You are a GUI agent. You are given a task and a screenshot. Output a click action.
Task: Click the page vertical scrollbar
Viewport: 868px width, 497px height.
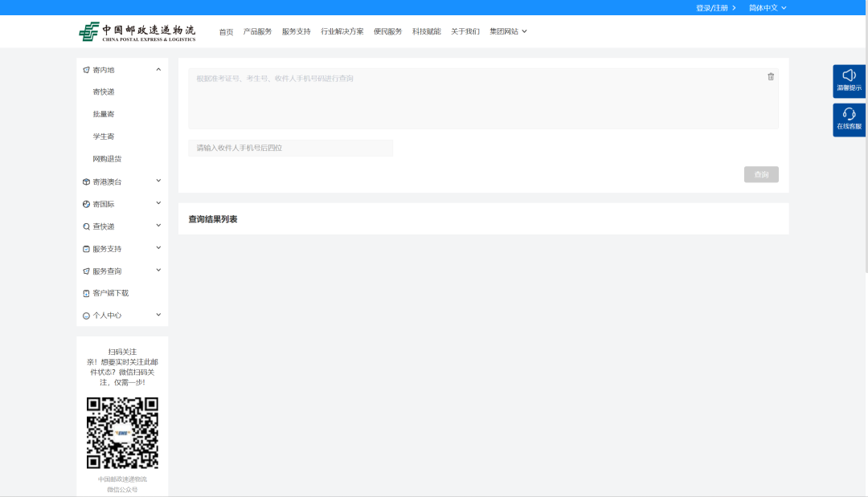tap(866, 138)
